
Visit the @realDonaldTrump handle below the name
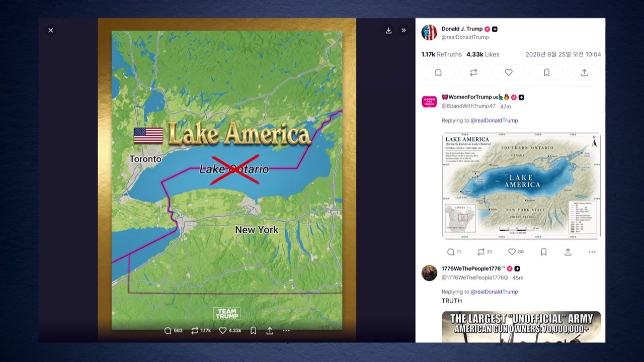(x=465, y=37)
